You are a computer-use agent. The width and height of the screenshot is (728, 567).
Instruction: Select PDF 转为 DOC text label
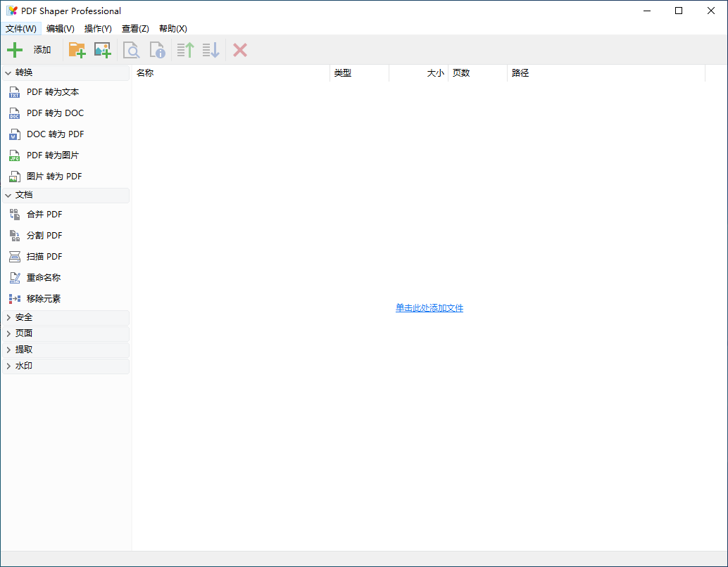coord(55,113)
